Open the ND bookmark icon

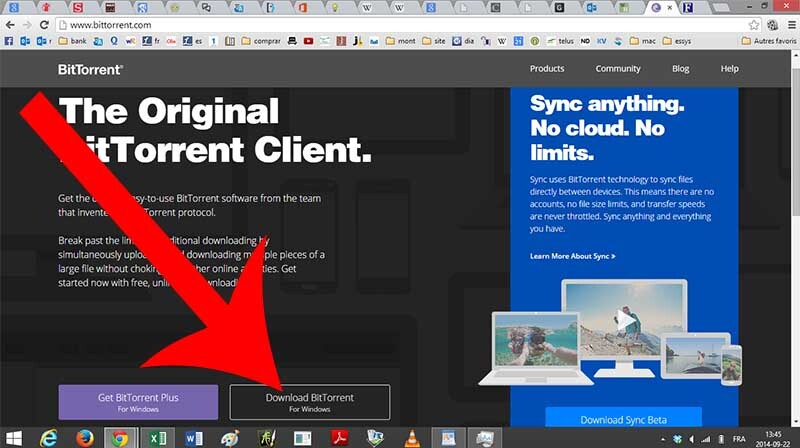pyautogui.click(x=585, y=41)
